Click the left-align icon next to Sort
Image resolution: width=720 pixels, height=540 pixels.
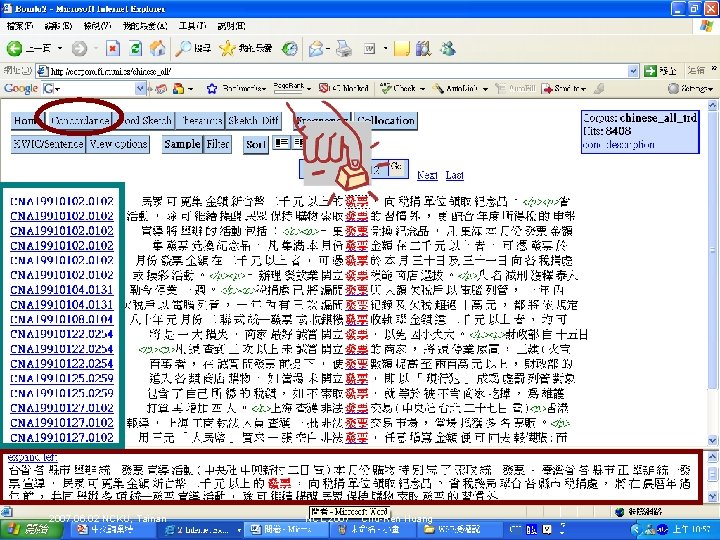[x=281, y=143]
